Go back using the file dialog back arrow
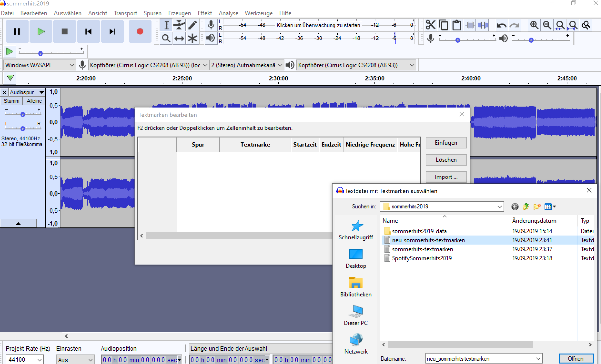The height and width of the screenshot is (364, 601). coord(515,207)
